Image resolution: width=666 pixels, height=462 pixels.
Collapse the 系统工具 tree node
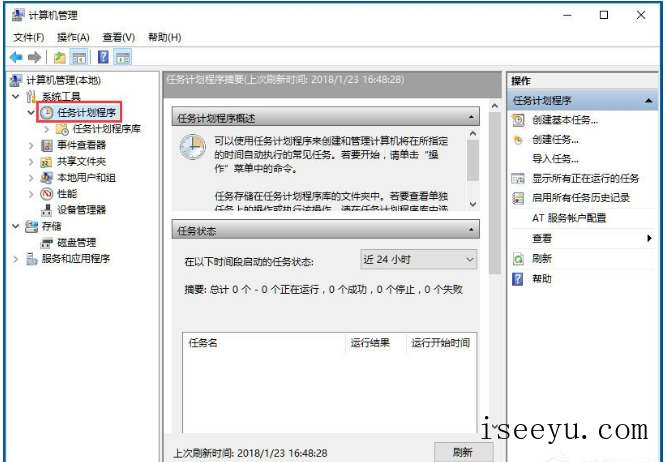pyautogui.click(x=16, y=96)
